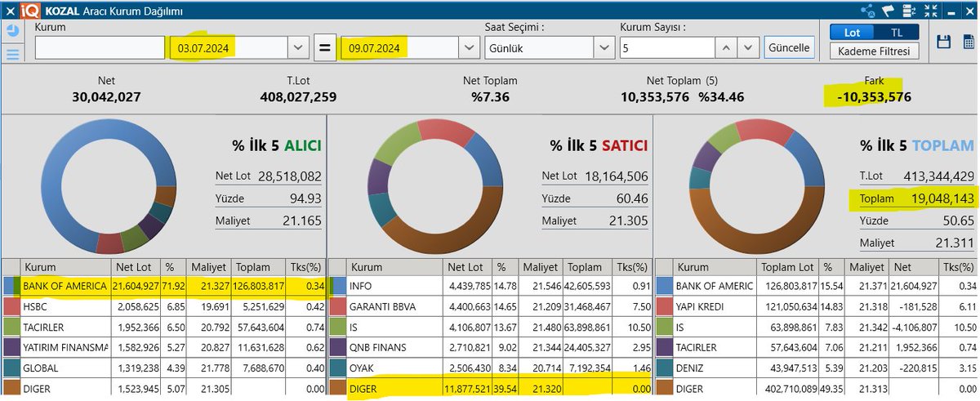Screen dimensions: 980x401
Task: Select DIGER in the sellers table
Action: (490, 388)
